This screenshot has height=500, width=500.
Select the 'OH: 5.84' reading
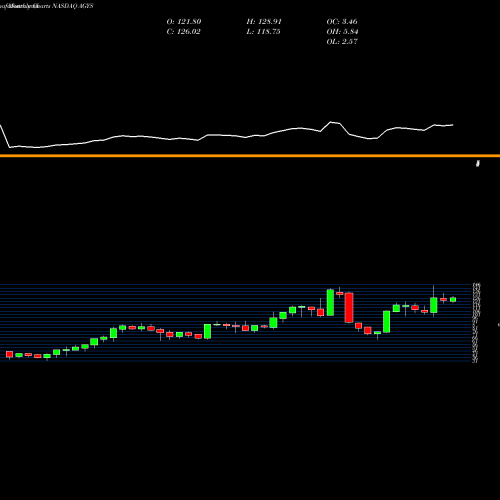pyautogui.click(x=342, y=32)
